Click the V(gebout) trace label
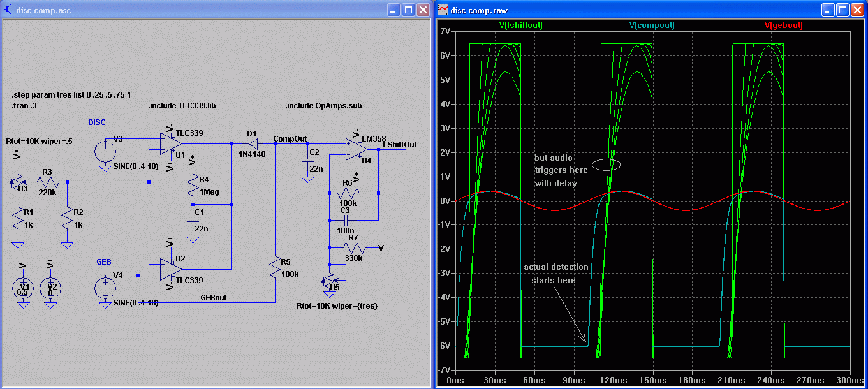Viewport: 868px width, 389px height. coord(783,26)
